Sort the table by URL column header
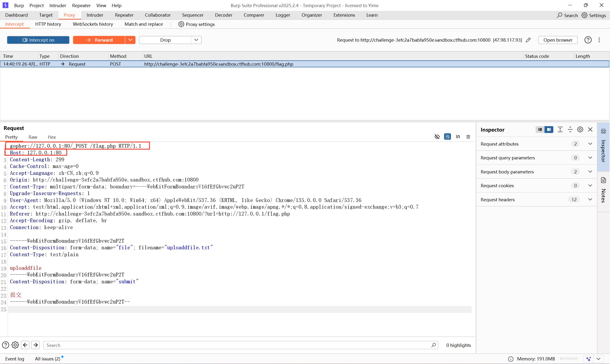Image resolution: width=610 pixels, height=364 pixels. [333, 56]
